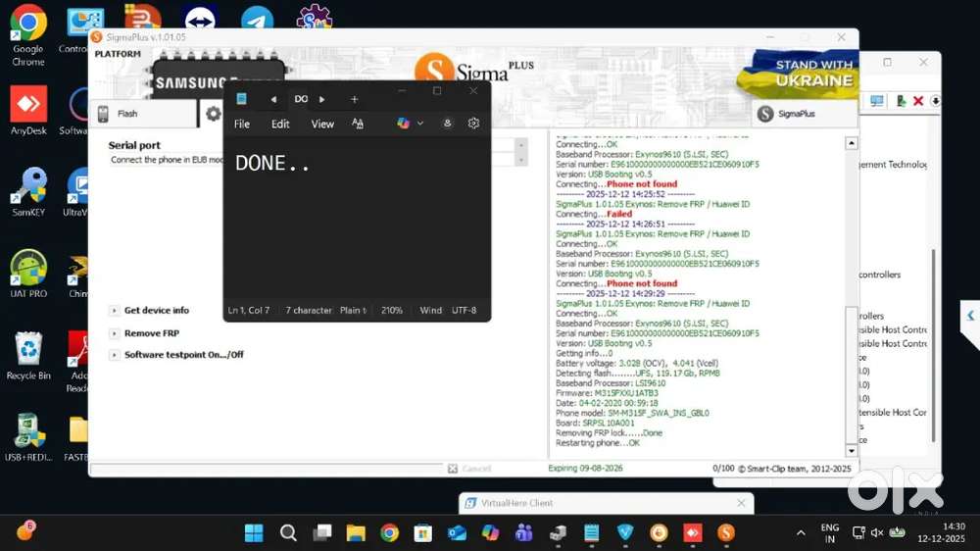980x551 pixels.
Task: Click the 210% zoom level in Notepad status bar
Action: [x=392, y=310]
